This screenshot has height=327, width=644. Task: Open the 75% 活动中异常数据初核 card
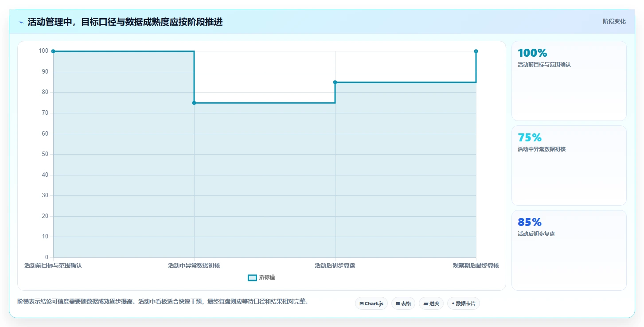pos(569,165)
